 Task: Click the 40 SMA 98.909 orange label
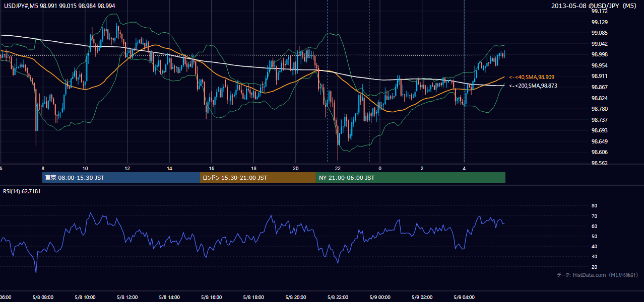click(532, 77)
